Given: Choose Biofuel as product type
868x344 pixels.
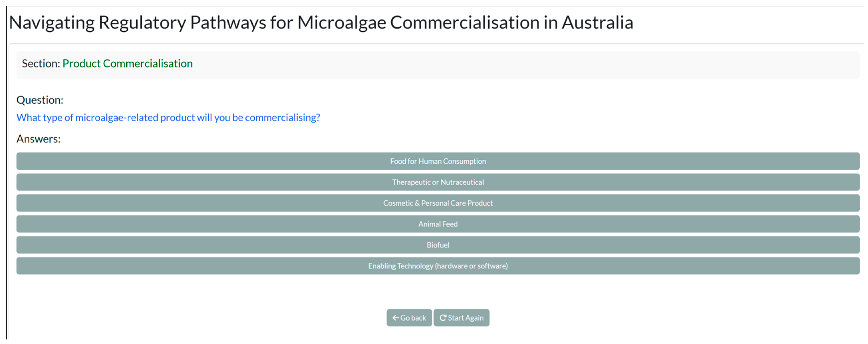Looking at the screenshot, I should pyautogui.click(x=438, y=245).
